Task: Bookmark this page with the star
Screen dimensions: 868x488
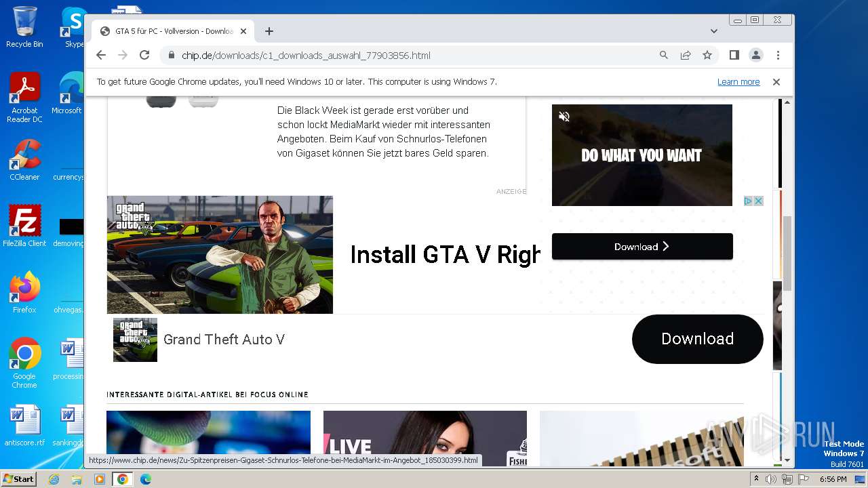Action: pyautogui.click(x=707, y=56)
